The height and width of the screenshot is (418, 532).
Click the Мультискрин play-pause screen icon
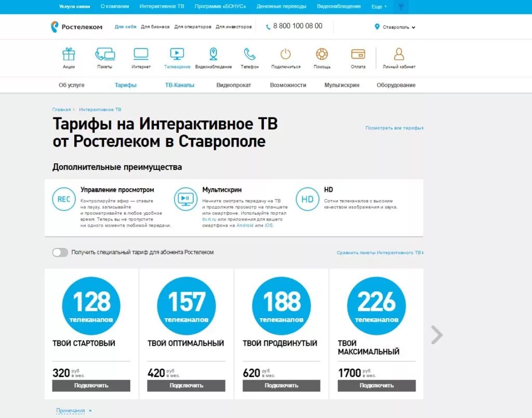(185, 199)
